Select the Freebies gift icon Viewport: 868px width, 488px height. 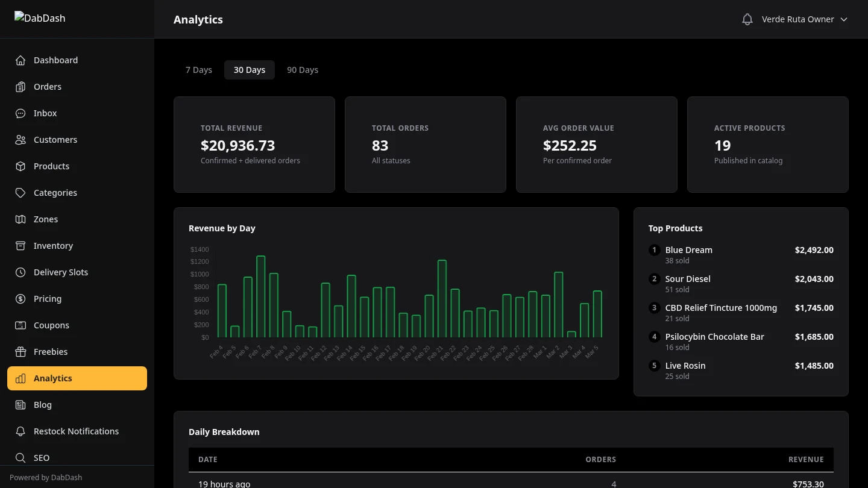pos(20,351)
